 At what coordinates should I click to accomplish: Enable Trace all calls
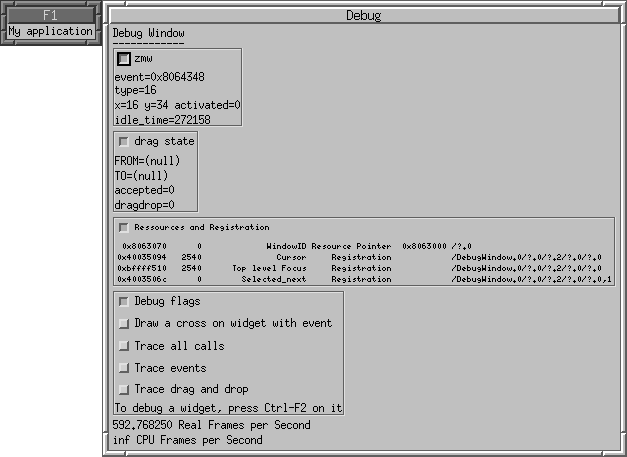[x=123, y=345]
